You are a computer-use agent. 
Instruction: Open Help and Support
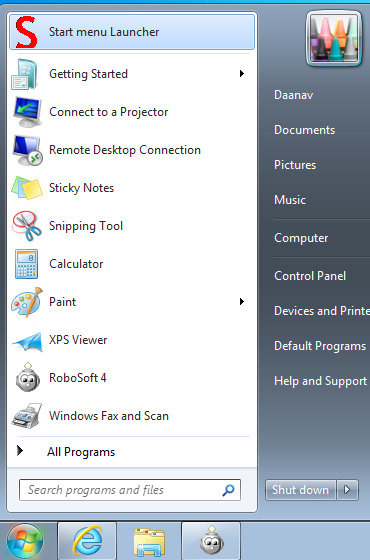(x=320, y=381)
